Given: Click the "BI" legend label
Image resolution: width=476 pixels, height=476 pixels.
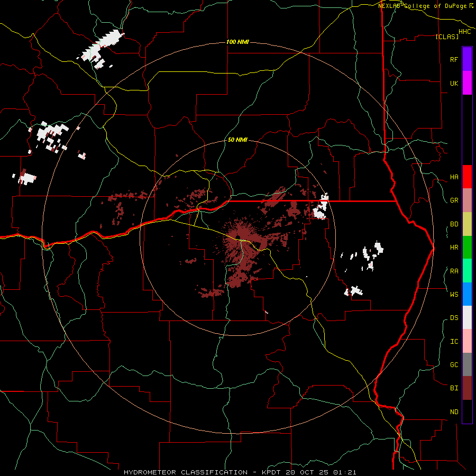Looking at the screenshot, I should coord(454,388).
